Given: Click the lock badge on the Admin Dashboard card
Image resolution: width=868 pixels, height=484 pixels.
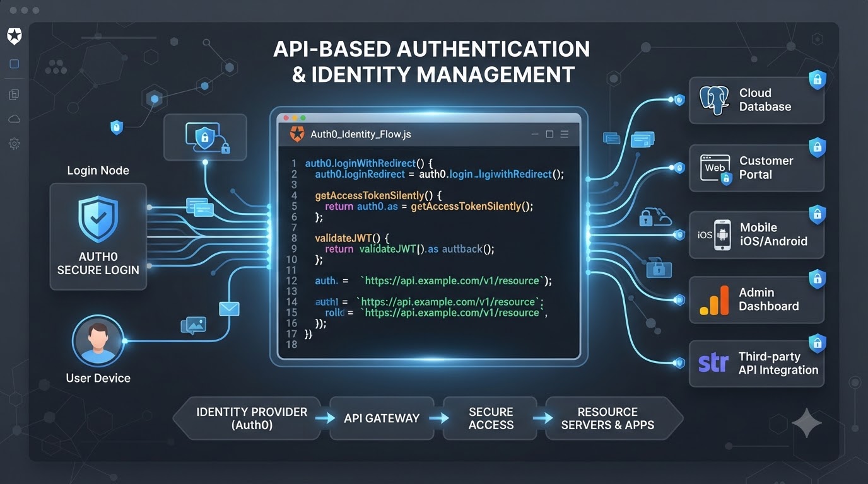Looking at the screenshot, I should click(818, 279).
